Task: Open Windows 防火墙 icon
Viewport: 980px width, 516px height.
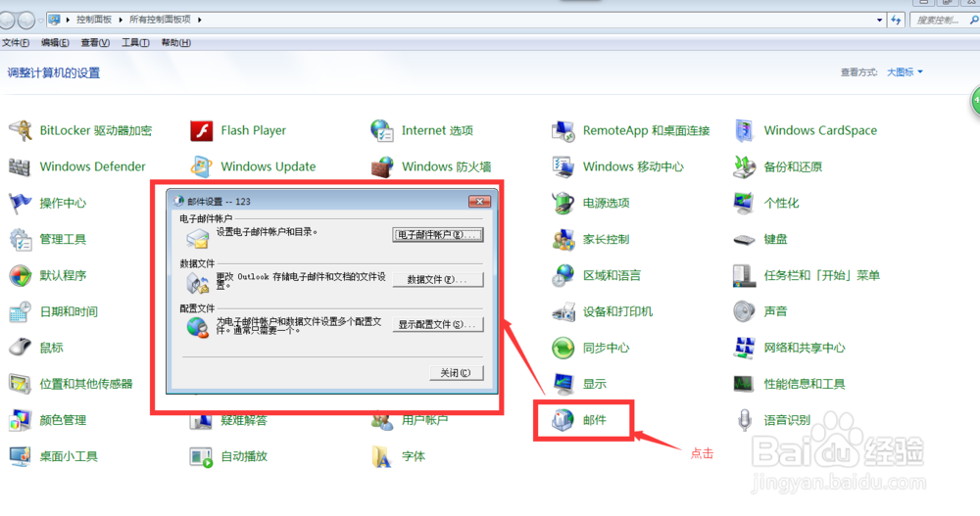Action: point(382,166)
